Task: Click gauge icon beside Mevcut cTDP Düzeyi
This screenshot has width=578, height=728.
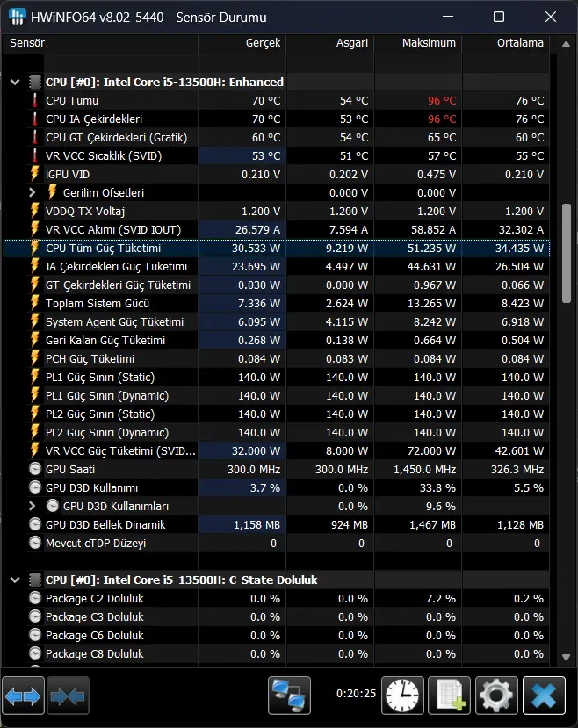Action: coord(35,543)
